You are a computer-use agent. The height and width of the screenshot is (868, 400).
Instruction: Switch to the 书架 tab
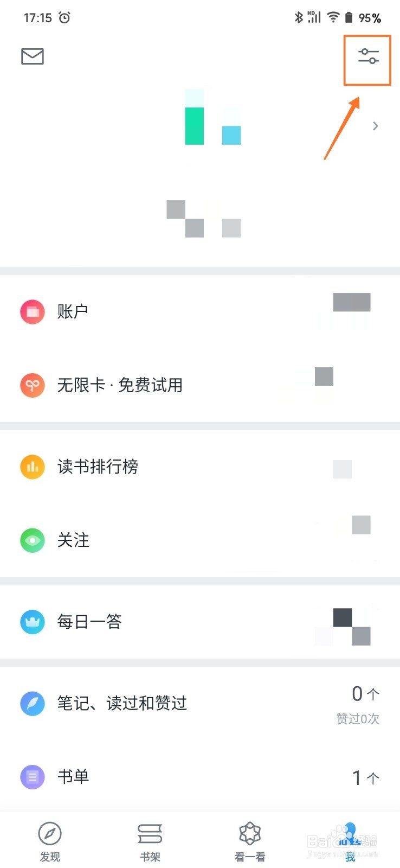pos(150,841)
